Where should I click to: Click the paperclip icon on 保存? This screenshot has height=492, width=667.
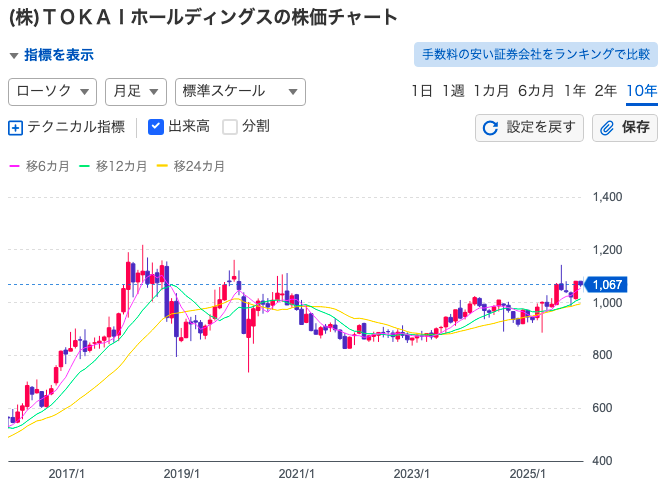(607, 128)
